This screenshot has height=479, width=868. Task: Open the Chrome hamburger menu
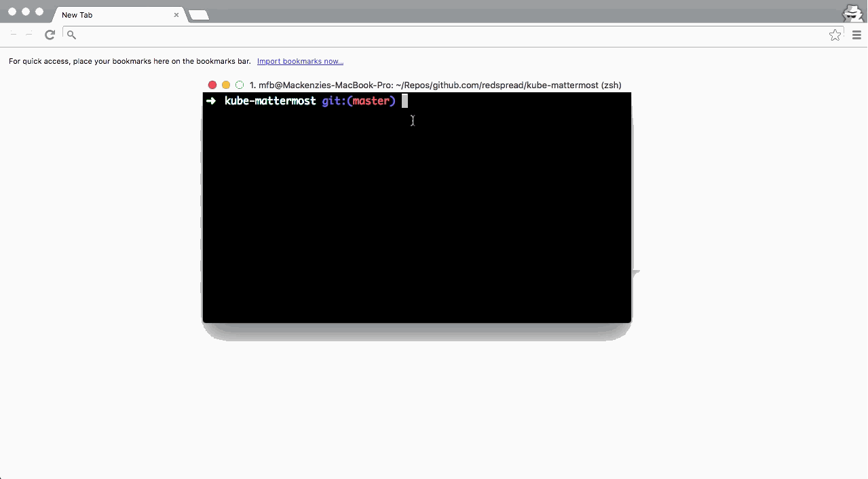856,35
